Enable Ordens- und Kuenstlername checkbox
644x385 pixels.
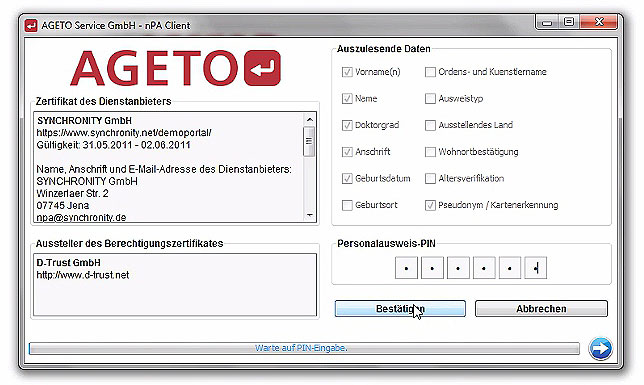point(430,72)
